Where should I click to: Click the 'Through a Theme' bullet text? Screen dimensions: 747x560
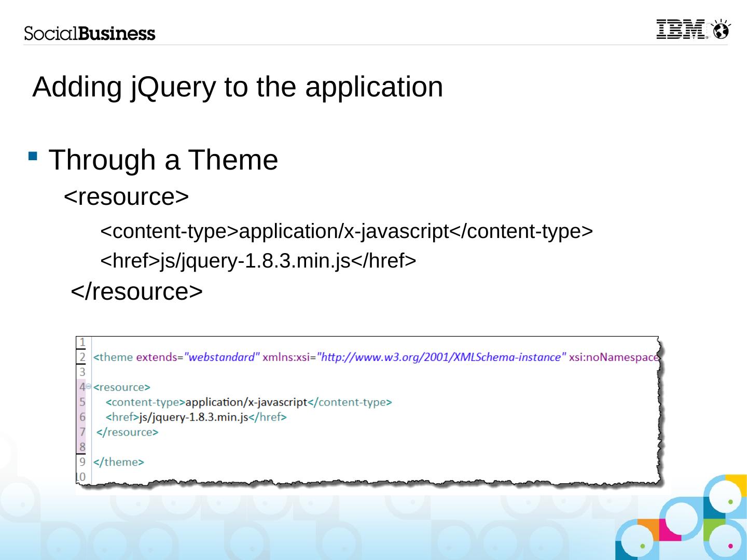[x=163, y=160]
